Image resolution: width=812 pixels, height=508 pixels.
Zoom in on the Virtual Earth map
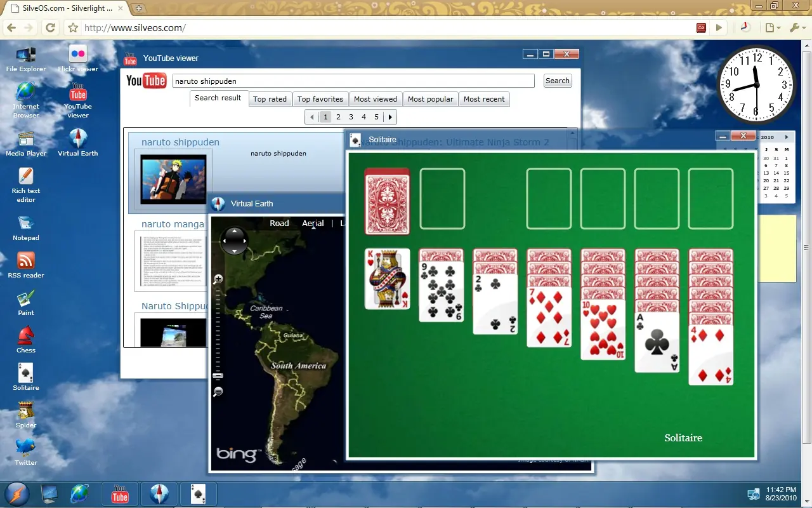[218, 279]
